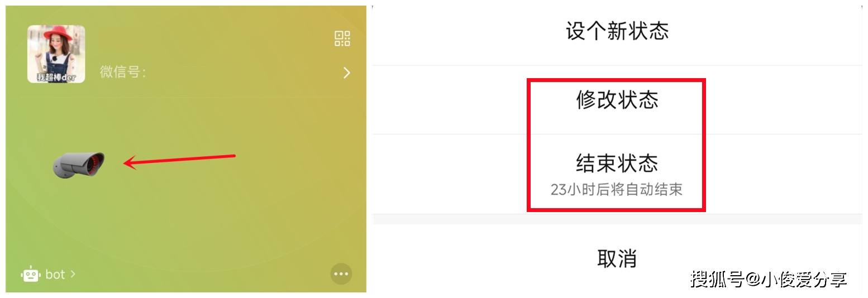The width and height of the screenshot is (868, 298).
Task: Choose 结束状态 to end status
Action: (x=617, y=163)
